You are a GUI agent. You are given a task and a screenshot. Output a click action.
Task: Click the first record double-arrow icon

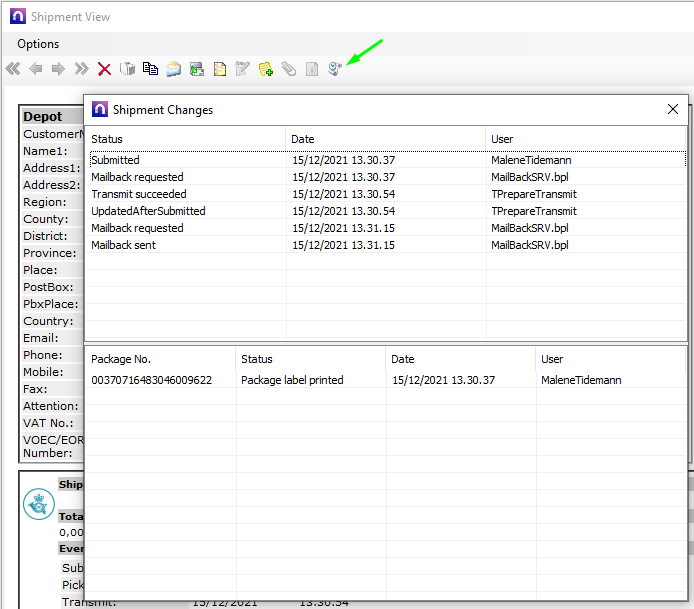click(13, 69)
